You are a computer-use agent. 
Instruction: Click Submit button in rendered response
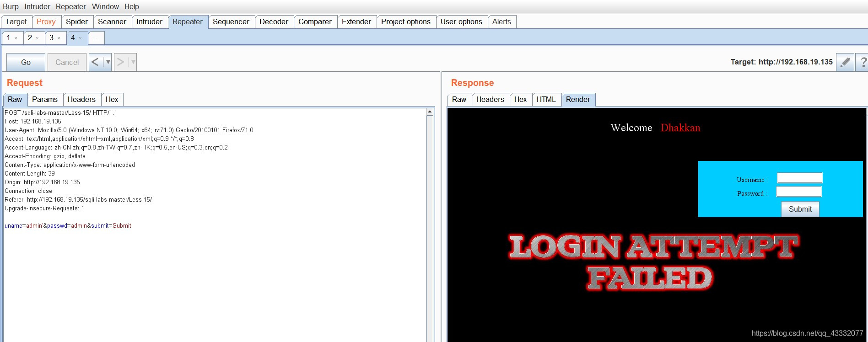click(x=800, y=209)
